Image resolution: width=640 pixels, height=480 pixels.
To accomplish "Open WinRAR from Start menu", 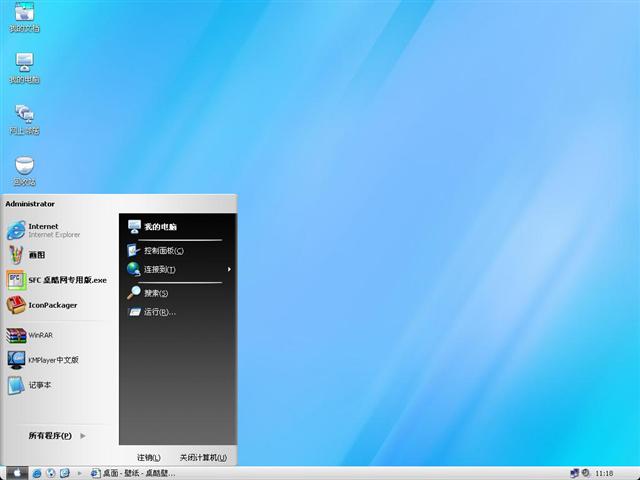I will 30,335.
